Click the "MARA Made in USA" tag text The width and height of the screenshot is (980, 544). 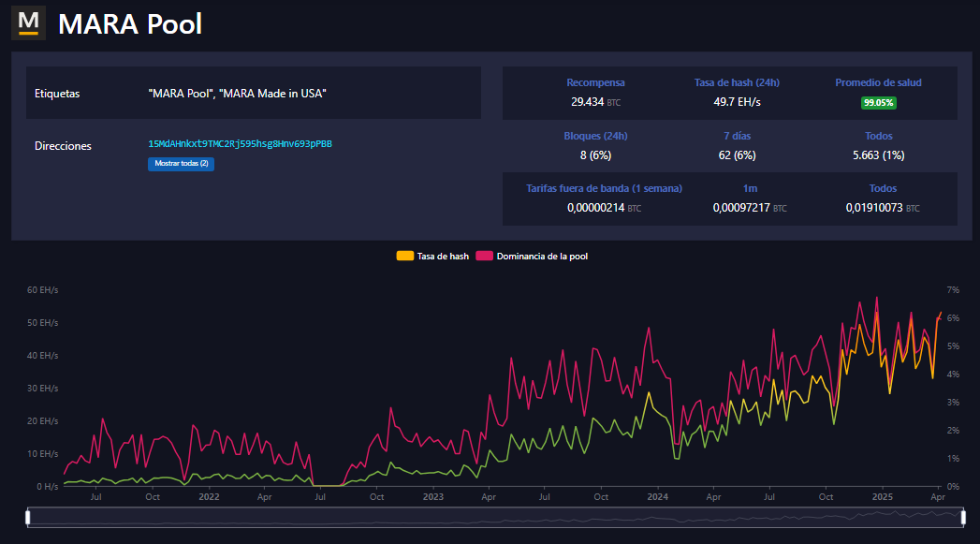click(272, 94)
